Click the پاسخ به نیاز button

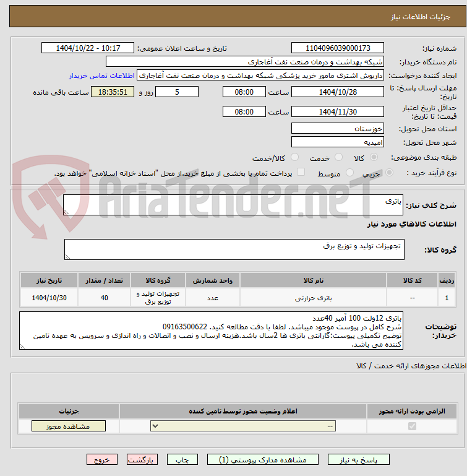(x=358, y=460)
